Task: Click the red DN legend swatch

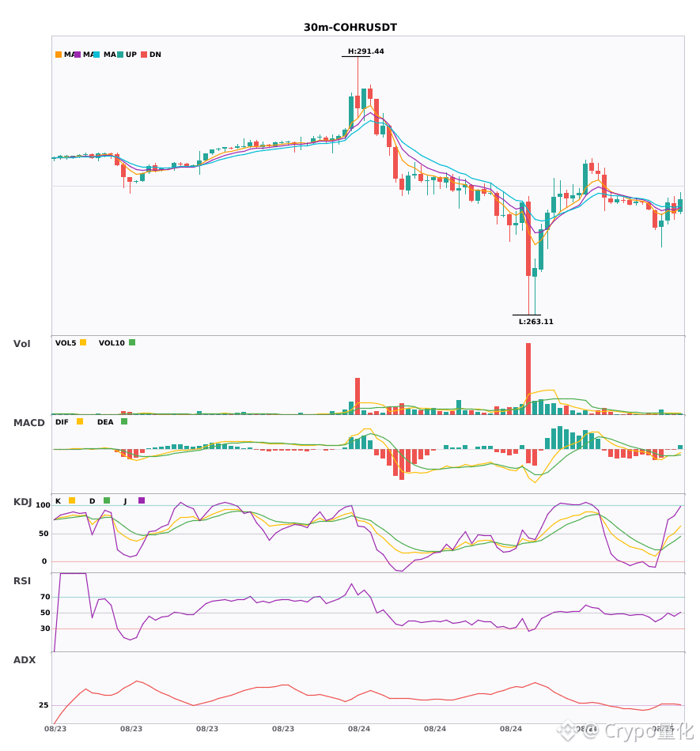Action: [144, 55]
